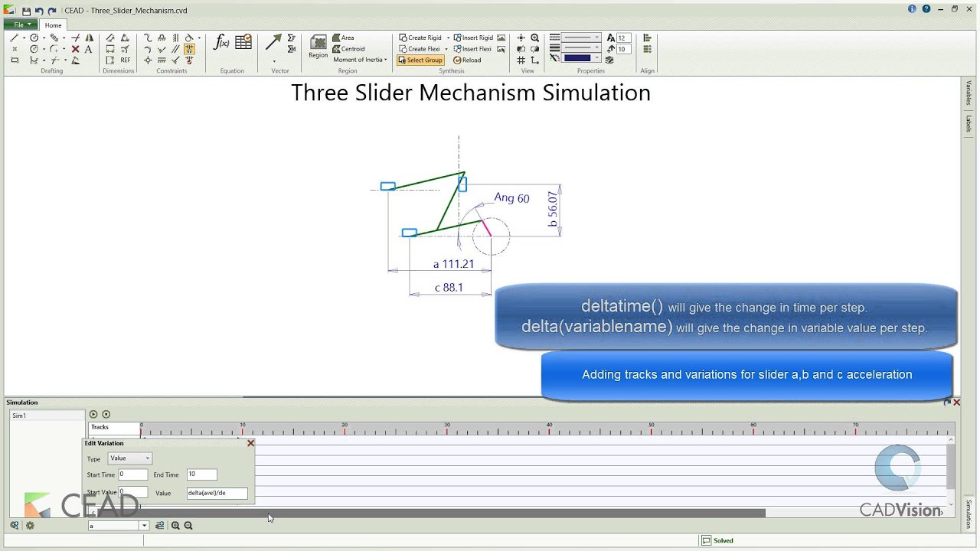Select the Vector arrow tool
The image size is (980, 551).
pyautogui.click(x=273, y=42)
